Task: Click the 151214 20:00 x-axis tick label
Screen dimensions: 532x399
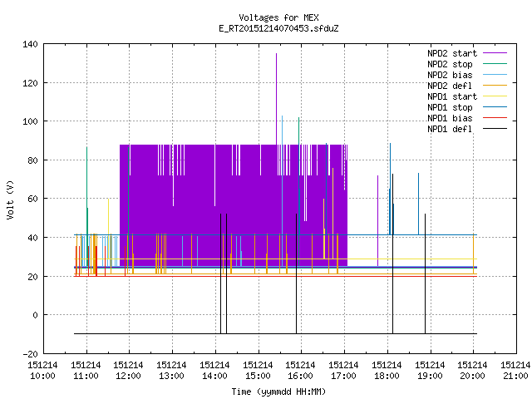Action: coord(472,371)
